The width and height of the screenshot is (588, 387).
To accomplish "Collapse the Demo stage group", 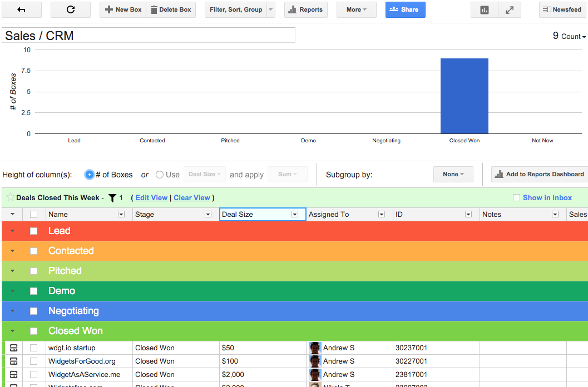I will tap(12, 291).
